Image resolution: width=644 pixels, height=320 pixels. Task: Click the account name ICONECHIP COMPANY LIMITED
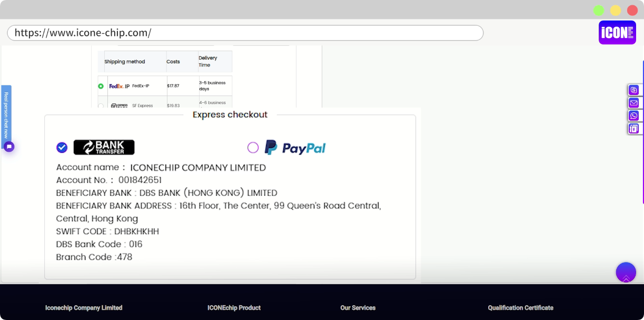[x=198, y=168]
